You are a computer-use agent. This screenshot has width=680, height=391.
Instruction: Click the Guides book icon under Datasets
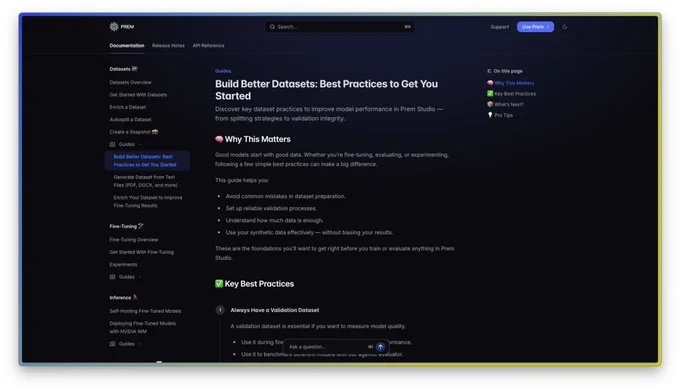tap(112, 144)
